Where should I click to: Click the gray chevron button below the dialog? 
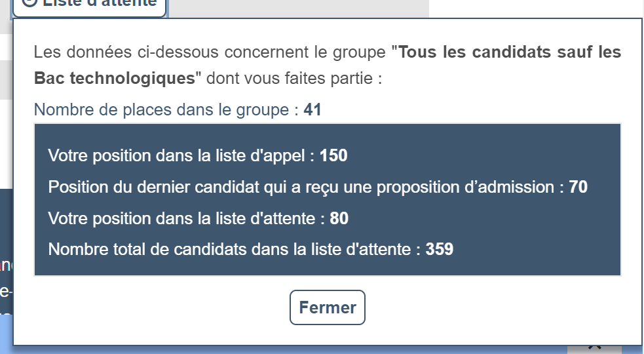[x=594, y=347]
